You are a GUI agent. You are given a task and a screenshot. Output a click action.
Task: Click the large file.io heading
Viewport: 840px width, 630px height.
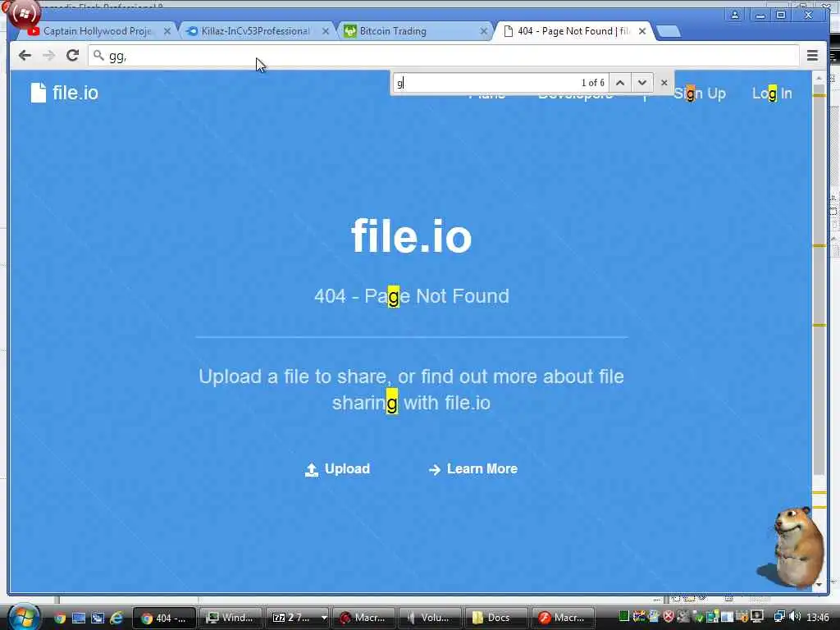pos(412,236)
